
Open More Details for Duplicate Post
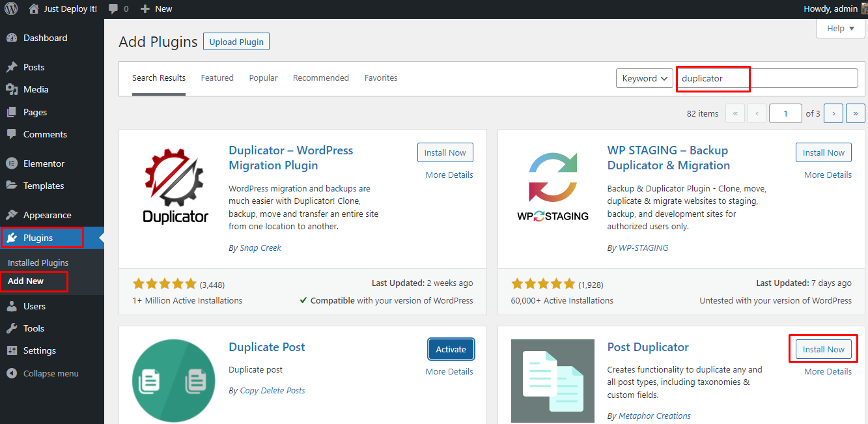[x=449, y=371]
